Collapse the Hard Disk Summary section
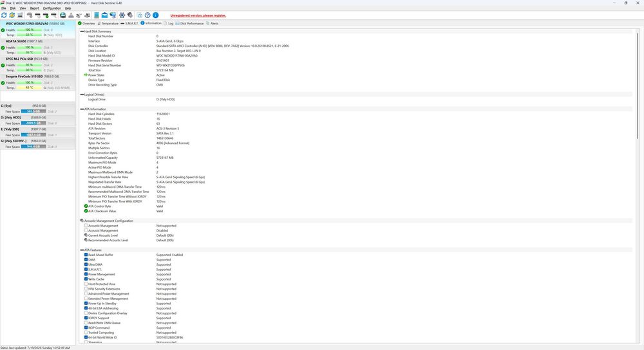This screenshot has width=644, height=350. tap(82, 31)
